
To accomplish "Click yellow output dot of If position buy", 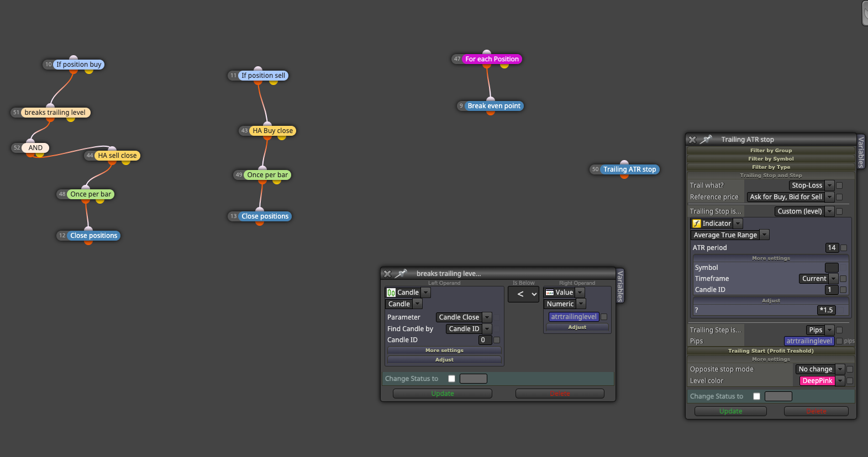I will tap(89, 71).
